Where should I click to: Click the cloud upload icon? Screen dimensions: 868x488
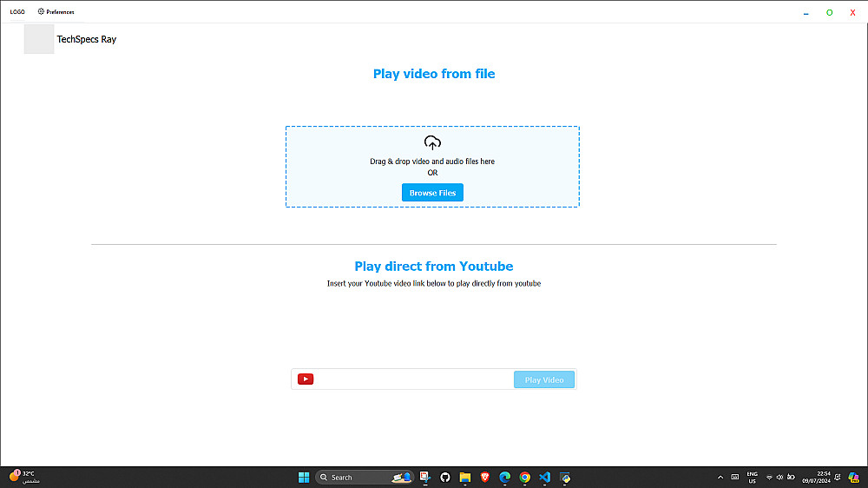pos(432,143)
